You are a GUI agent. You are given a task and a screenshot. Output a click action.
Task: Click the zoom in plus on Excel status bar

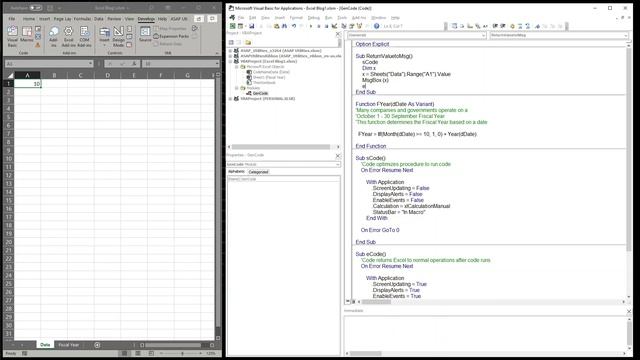coord(200,353)
